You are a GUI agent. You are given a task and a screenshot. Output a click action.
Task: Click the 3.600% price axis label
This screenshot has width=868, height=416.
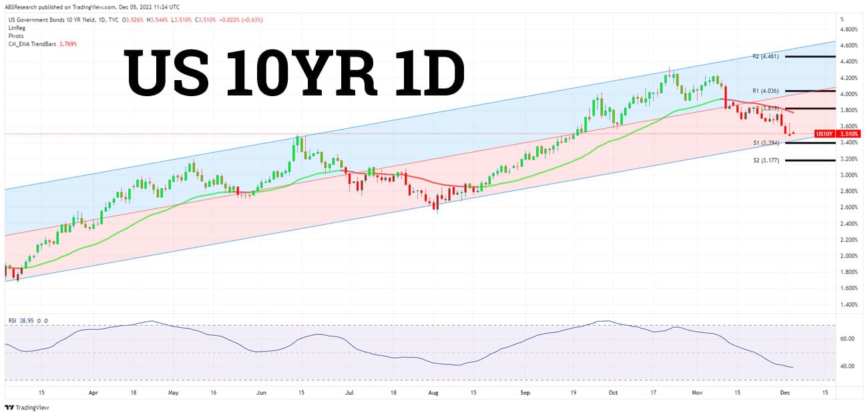tap(849, 127)
